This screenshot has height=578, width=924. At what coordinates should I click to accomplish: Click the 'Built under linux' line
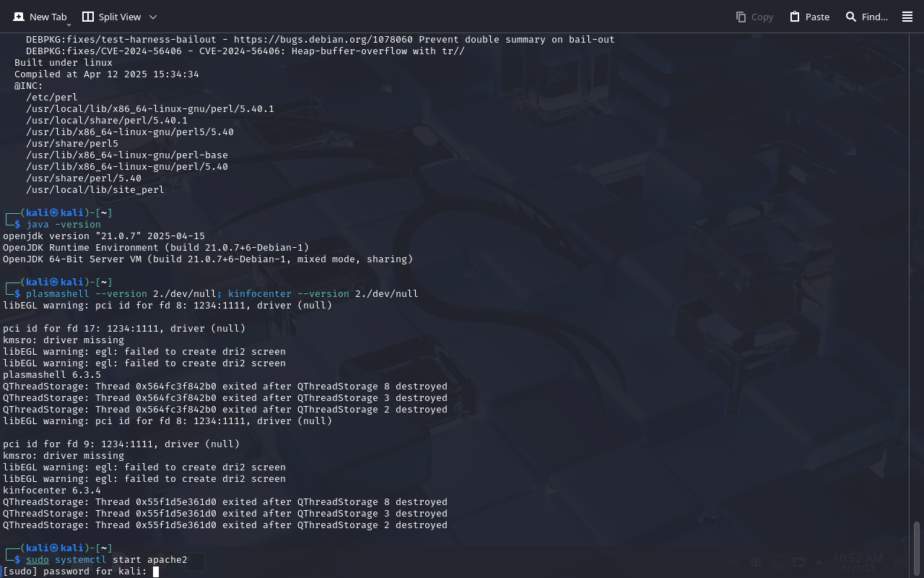click(64, 63)
